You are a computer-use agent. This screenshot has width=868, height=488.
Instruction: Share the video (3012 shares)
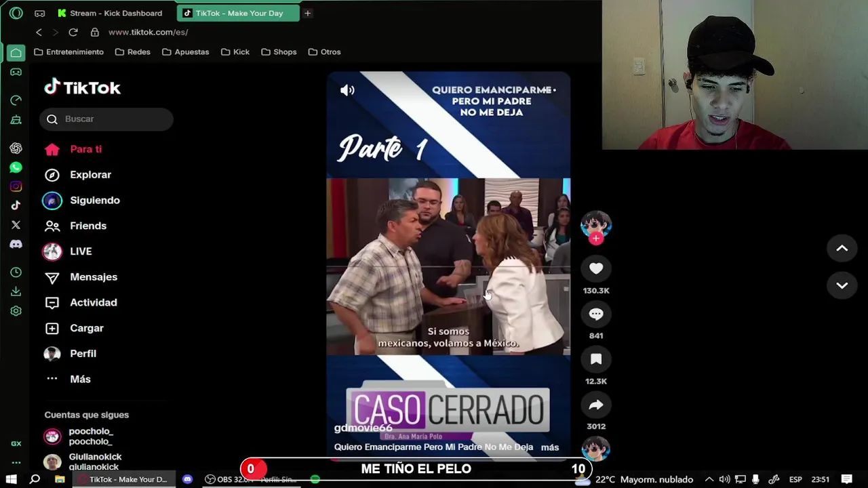tap(596, 405)
